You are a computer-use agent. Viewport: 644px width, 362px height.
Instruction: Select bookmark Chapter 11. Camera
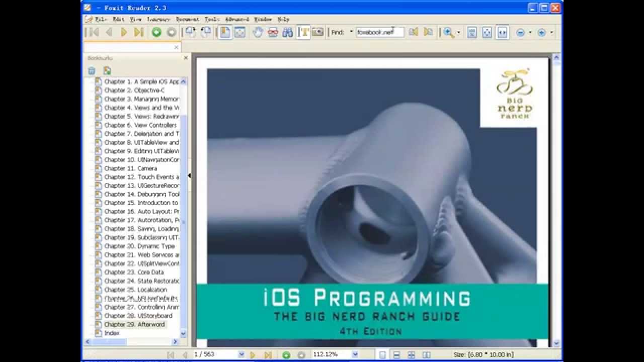coord(130,168)
